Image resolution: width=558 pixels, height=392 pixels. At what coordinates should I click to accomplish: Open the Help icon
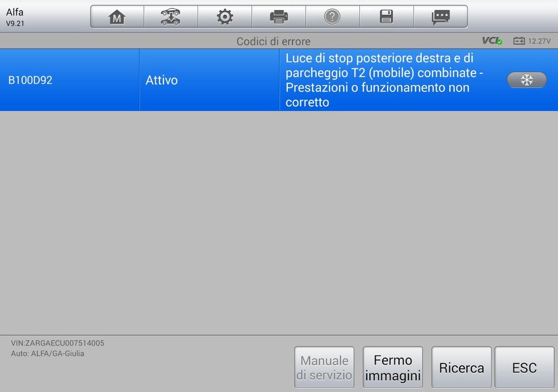pos(333,16)
